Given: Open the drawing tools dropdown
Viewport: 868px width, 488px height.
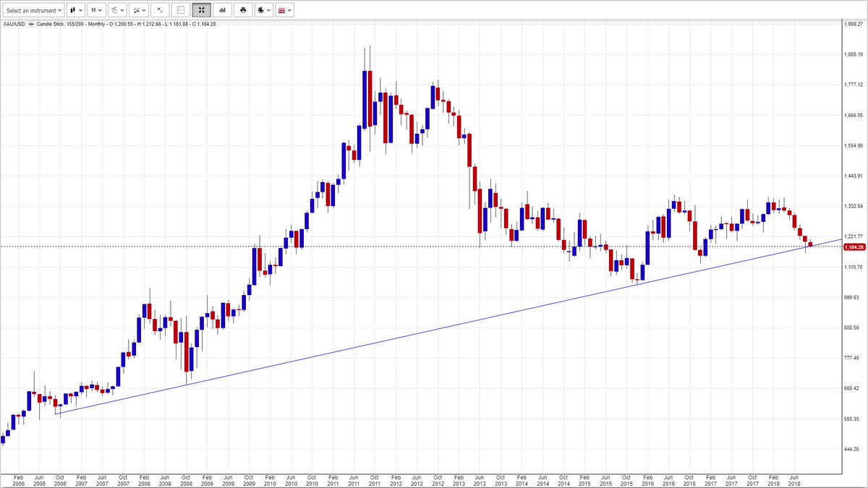Looking at the screenshot, I should coord(117,11).
